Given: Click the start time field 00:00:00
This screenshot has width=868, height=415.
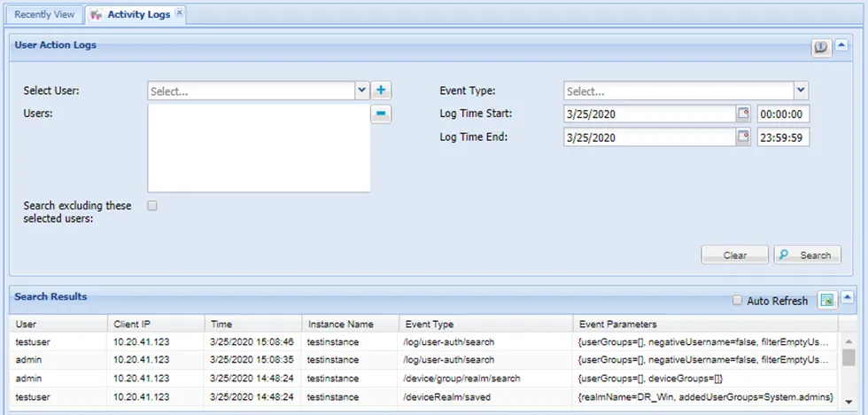Looking at the screenshot, I should [x=783, y=114].
